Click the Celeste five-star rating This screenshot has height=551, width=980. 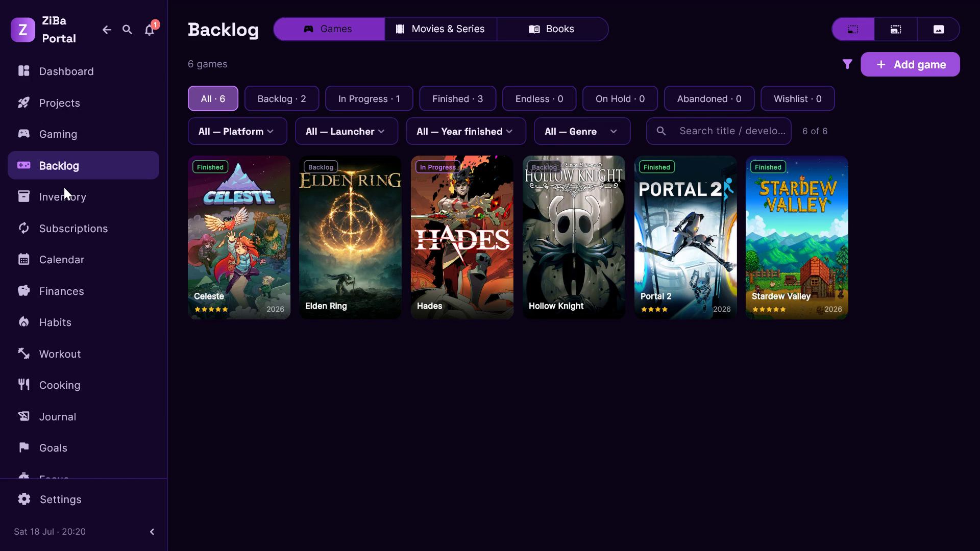[211, 309]
